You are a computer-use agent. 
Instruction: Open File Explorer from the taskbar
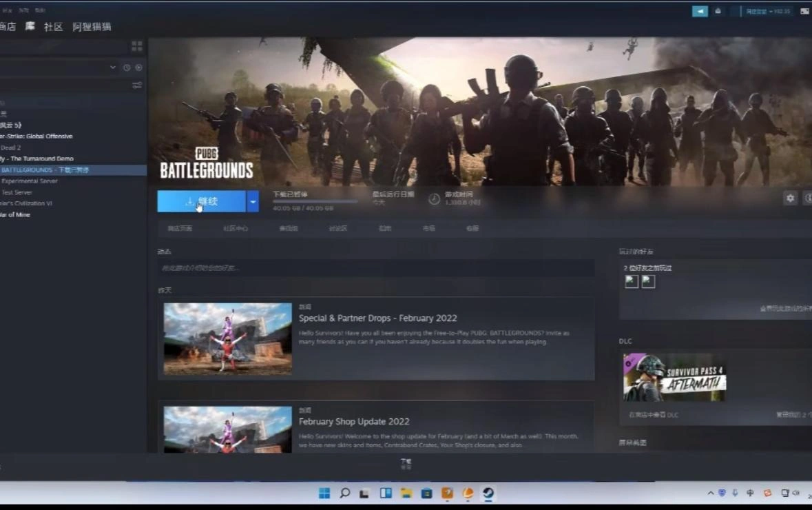pyautogui.click(x=406, y=493)
